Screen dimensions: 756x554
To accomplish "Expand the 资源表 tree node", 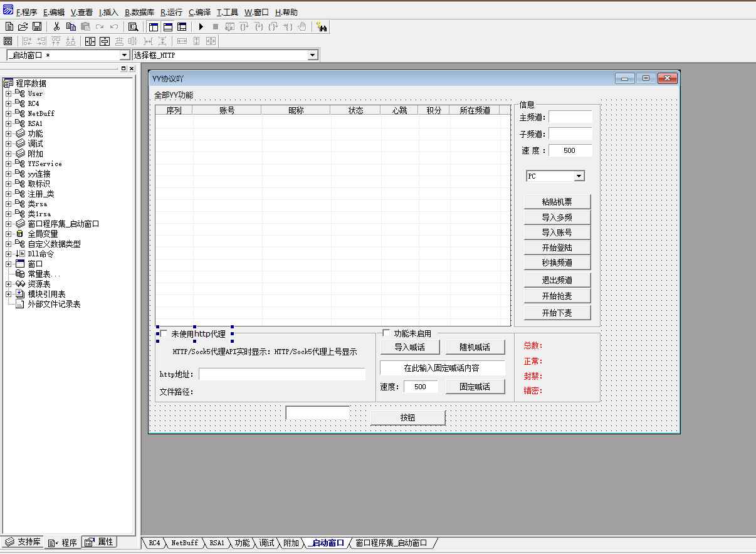I will pyautogui.click(x=9, y=284).
